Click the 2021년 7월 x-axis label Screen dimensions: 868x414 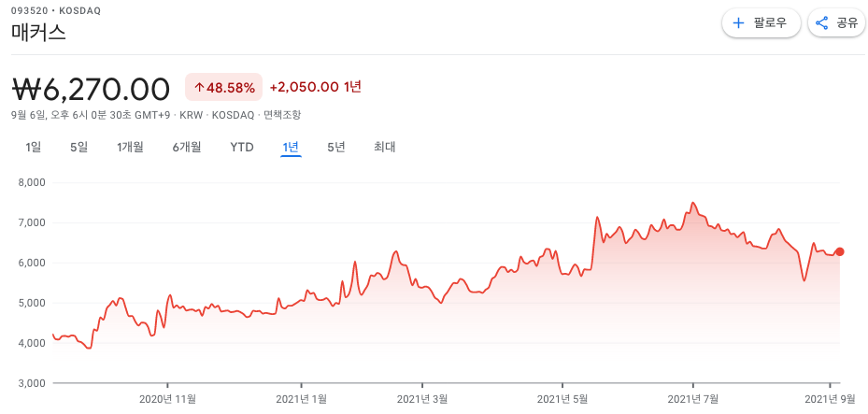[x=693, y=398]
